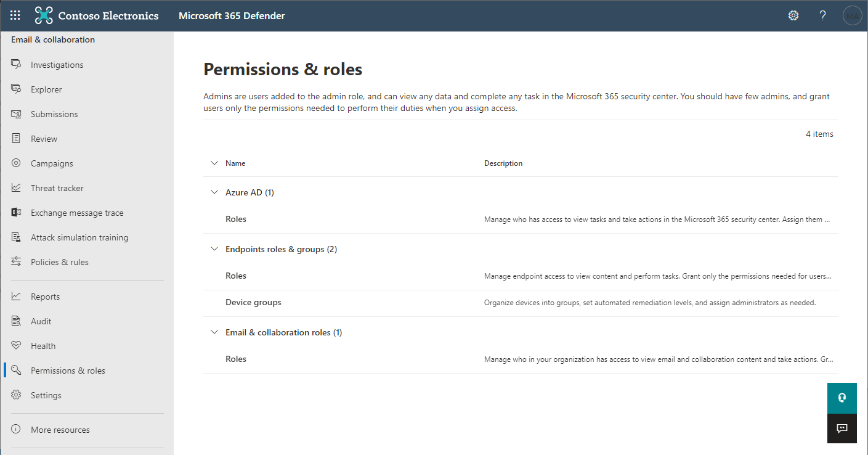The height and width of the screenshot is (455, 868).
Task: Open the teal support headset button
Action: 842,398
